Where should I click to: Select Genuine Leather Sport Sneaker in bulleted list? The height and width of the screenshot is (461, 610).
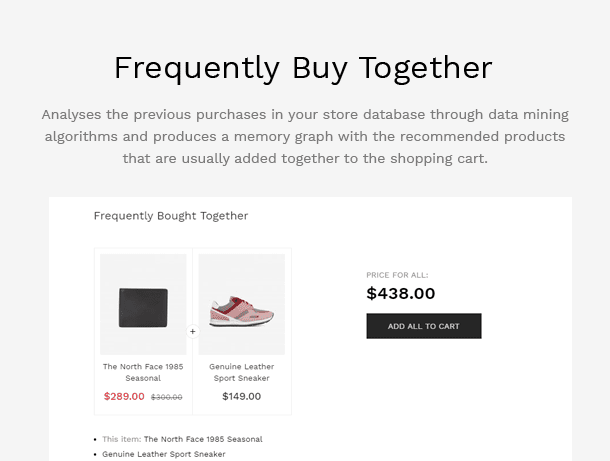164,454
